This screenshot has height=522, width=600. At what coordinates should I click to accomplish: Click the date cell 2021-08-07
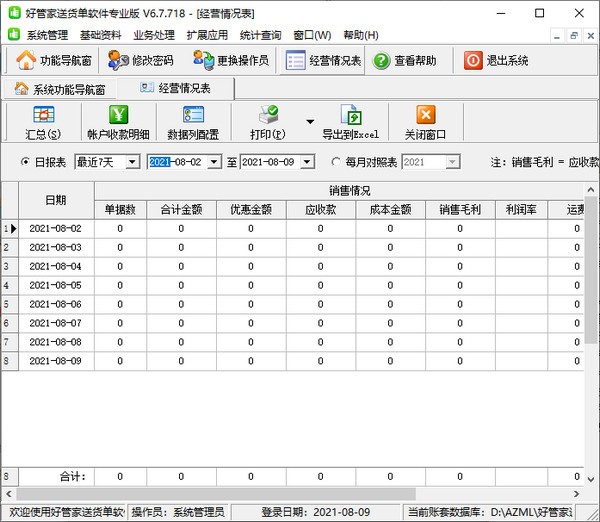[x=56, y=323]
